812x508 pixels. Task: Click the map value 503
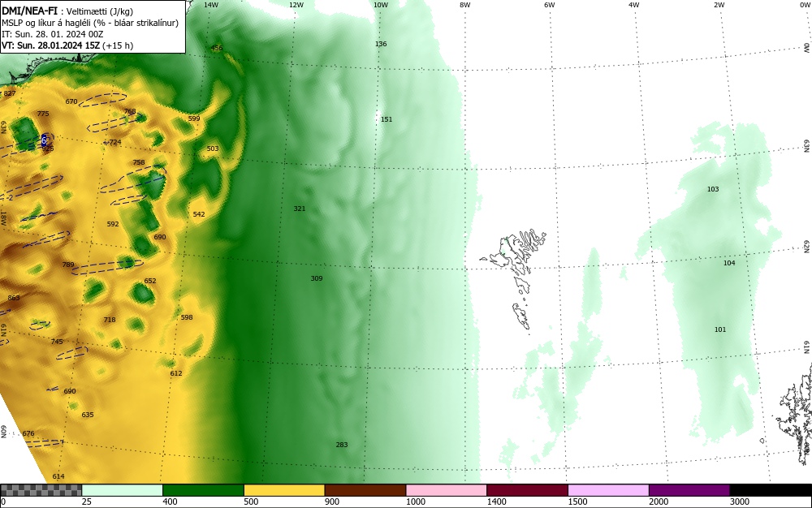[x=212, y=149]
